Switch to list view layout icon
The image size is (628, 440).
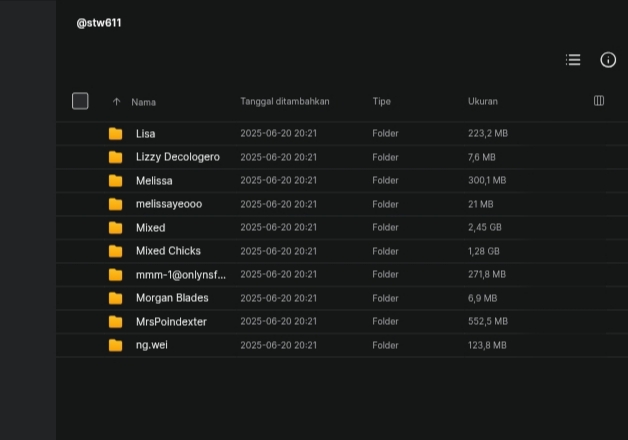click(573, 60)
